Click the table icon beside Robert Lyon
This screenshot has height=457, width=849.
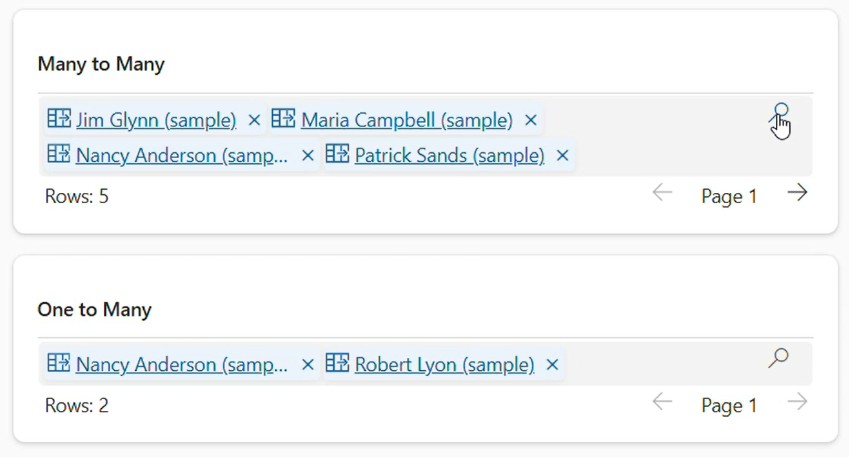(337, 363)
